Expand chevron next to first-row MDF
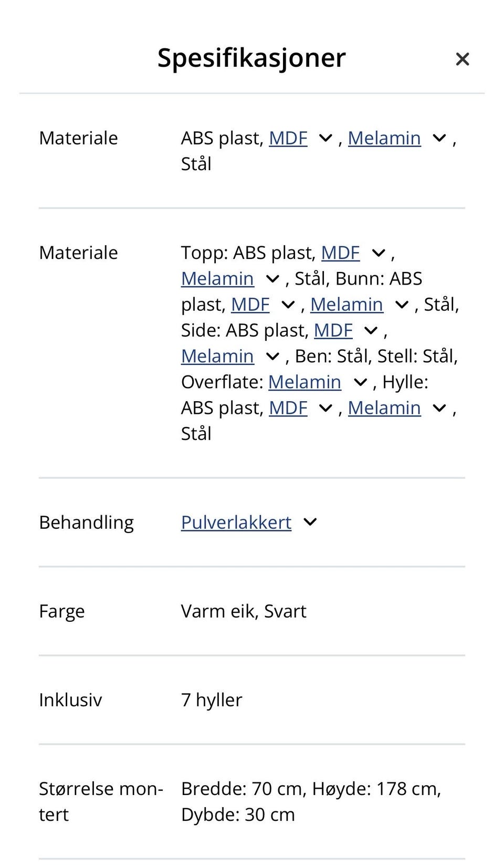This screenshot has width=504, height=867. click(x=325, y=138)
